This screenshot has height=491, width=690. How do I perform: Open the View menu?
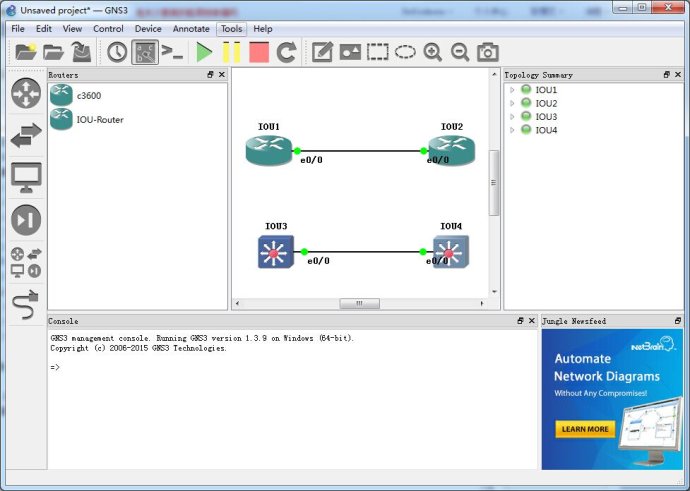[72, 29]
